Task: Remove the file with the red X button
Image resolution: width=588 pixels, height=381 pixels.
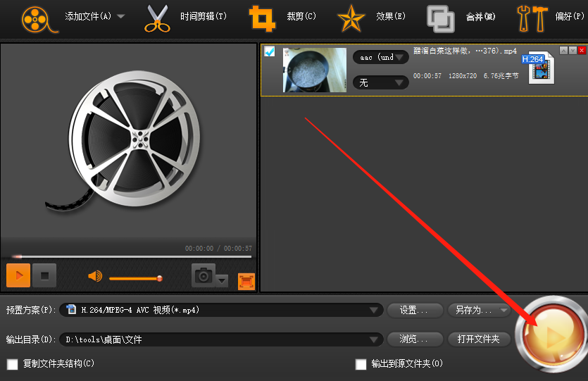Action: [582, 50]
